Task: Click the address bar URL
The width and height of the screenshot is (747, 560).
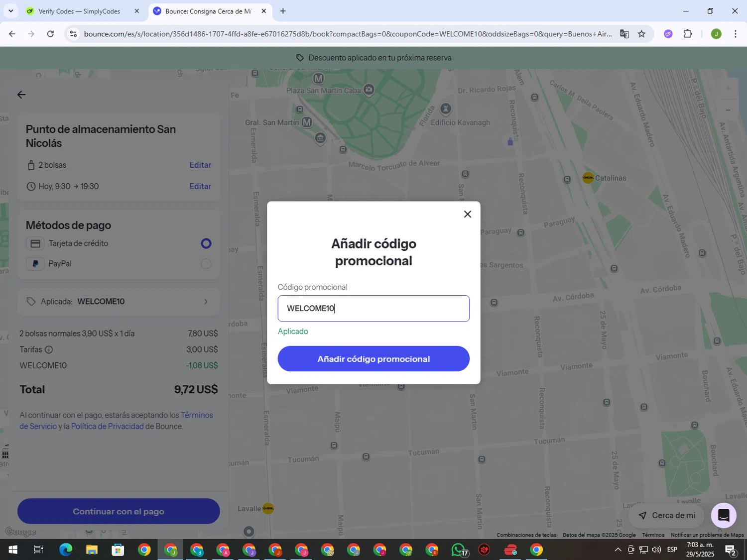Action: pos(348,34)
